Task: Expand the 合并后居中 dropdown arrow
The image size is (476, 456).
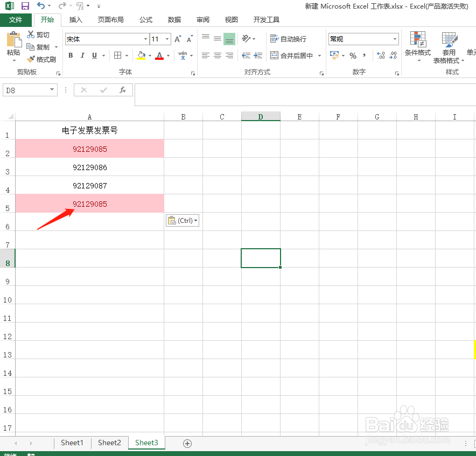Action: click(320, 55)
